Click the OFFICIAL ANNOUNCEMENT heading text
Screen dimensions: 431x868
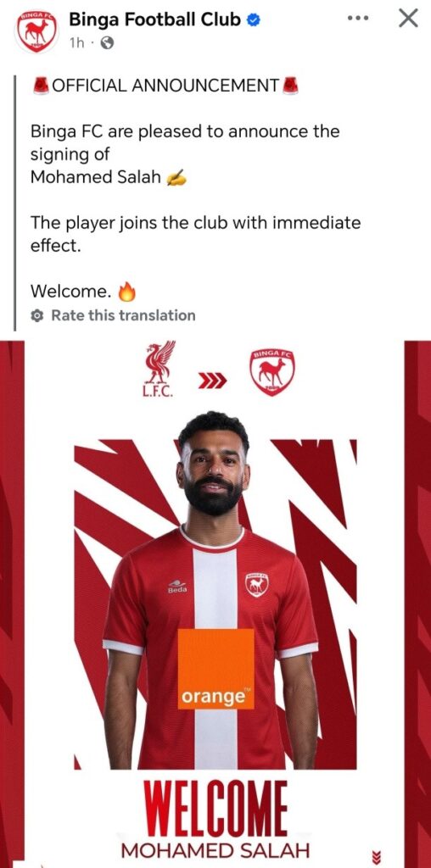tap(165, 86)
